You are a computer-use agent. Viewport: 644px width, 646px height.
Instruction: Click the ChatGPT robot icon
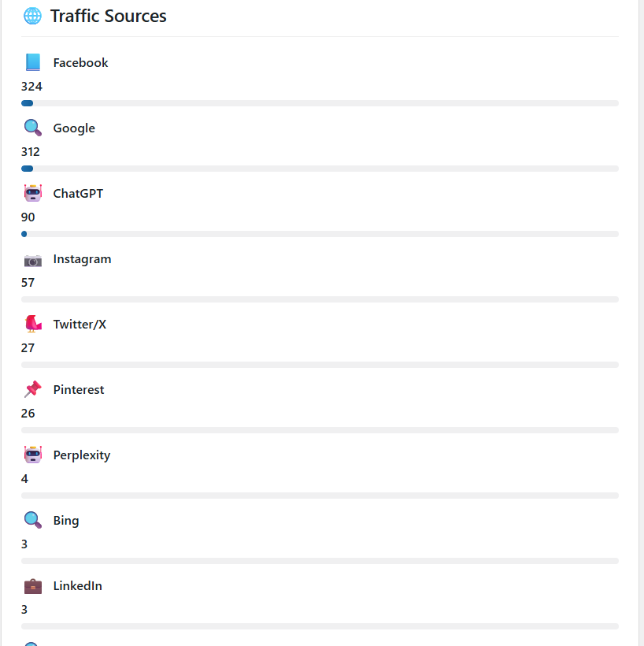(x=31, y=191)
